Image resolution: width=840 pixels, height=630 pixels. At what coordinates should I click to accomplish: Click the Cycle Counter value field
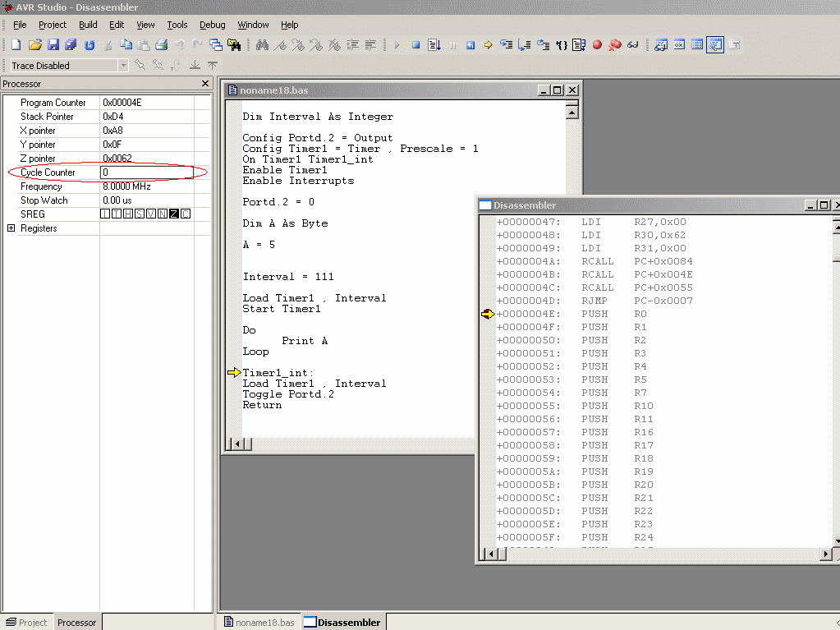click(x=146, y=172)
